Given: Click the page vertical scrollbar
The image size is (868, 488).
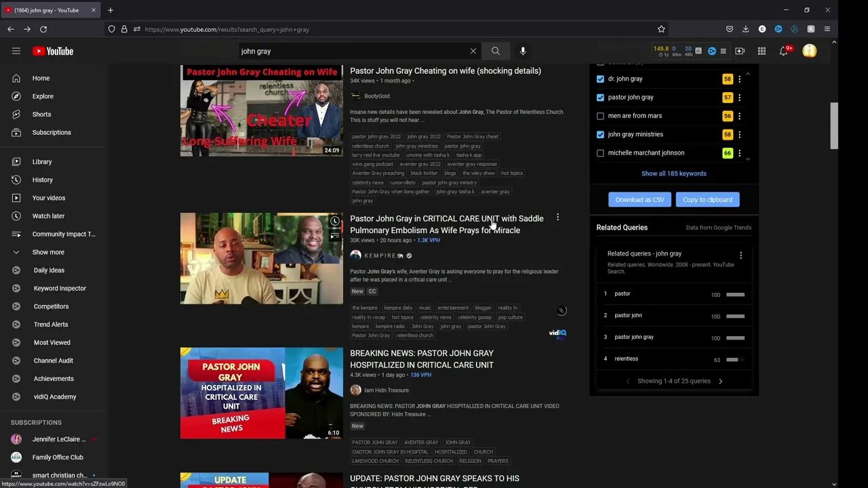Looking at the screenshot, I should [835, 125].
